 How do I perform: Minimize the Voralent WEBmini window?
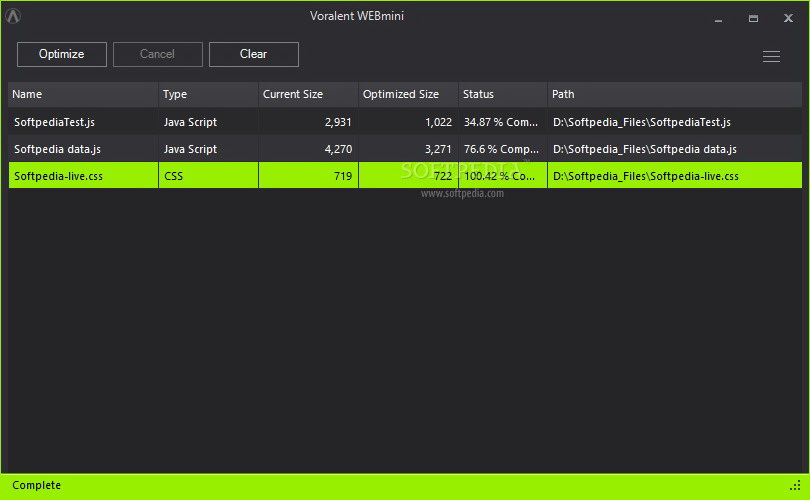[719, 19]
